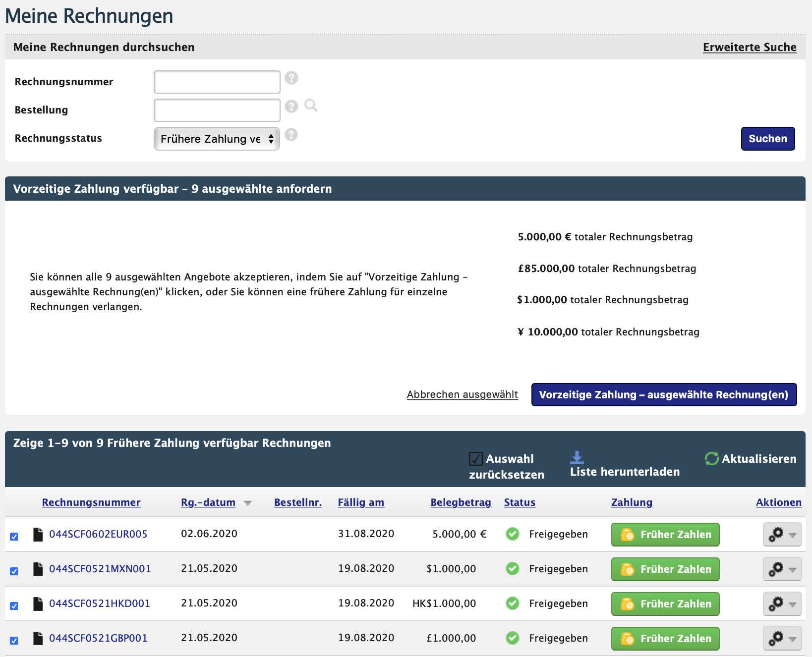Image resolution: width=812 pixels, height=657 pixels.
Task: Click Vorzeitige Zahlung – ausgewählte Rechnung(en) button
Action: coord(664,394)
